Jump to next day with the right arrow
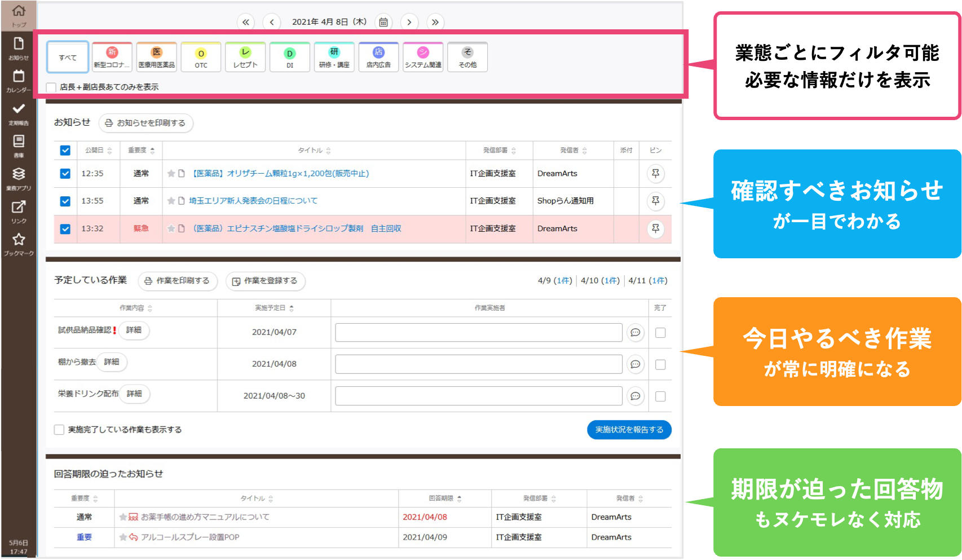 point(409,22)
